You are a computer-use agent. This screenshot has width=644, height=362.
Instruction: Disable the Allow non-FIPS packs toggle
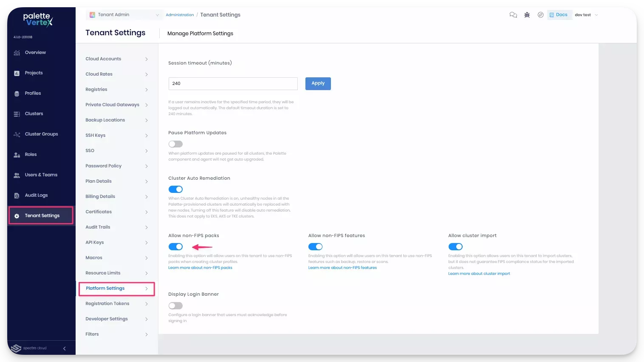tap(175, 247)
